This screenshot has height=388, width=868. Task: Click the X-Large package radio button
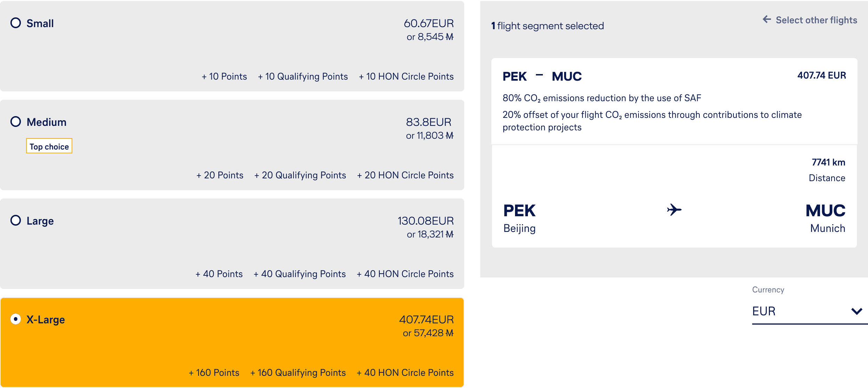(16, 319)
